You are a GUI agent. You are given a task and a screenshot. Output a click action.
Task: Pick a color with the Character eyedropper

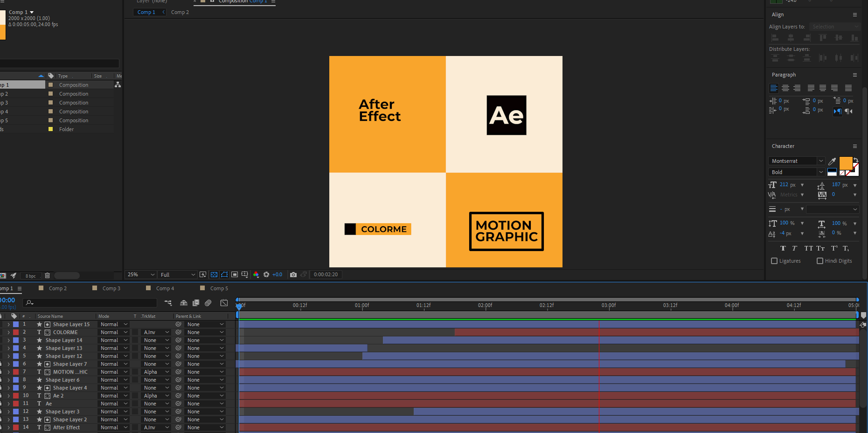[832, 161]
